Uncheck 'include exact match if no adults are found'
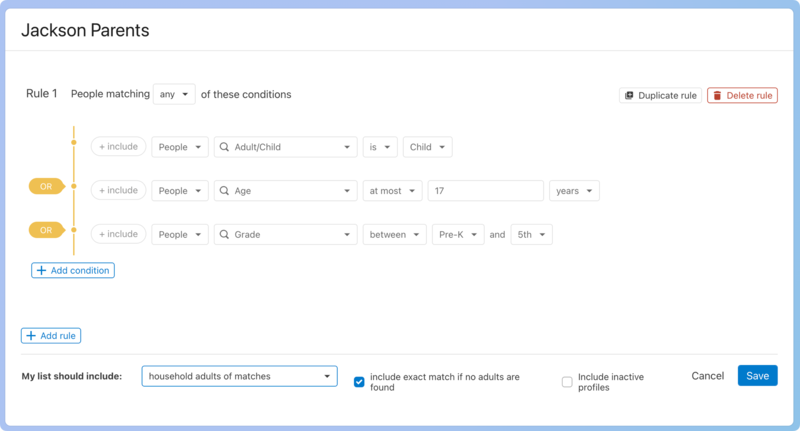 [359, 381]
